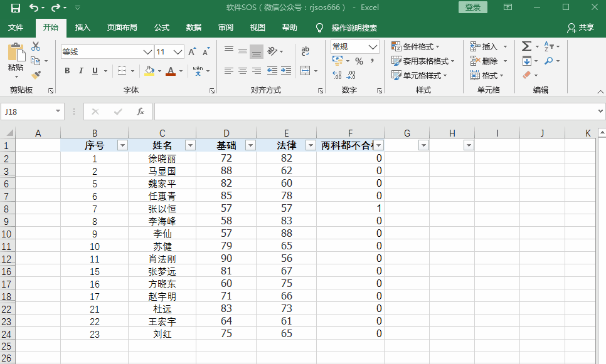Open 条件格式 conditional formatting

pyautogui.click(x=415, y=47)
